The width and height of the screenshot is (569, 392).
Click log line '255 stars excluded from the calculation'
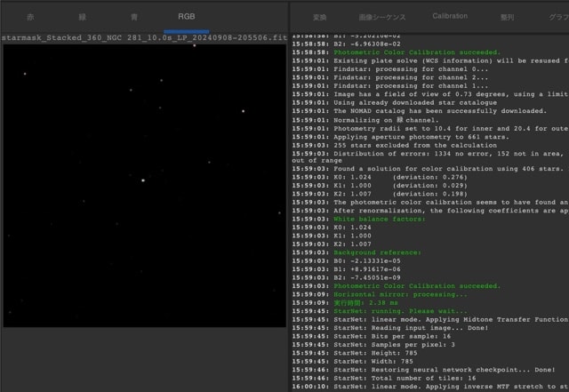[x=395, y=145]
